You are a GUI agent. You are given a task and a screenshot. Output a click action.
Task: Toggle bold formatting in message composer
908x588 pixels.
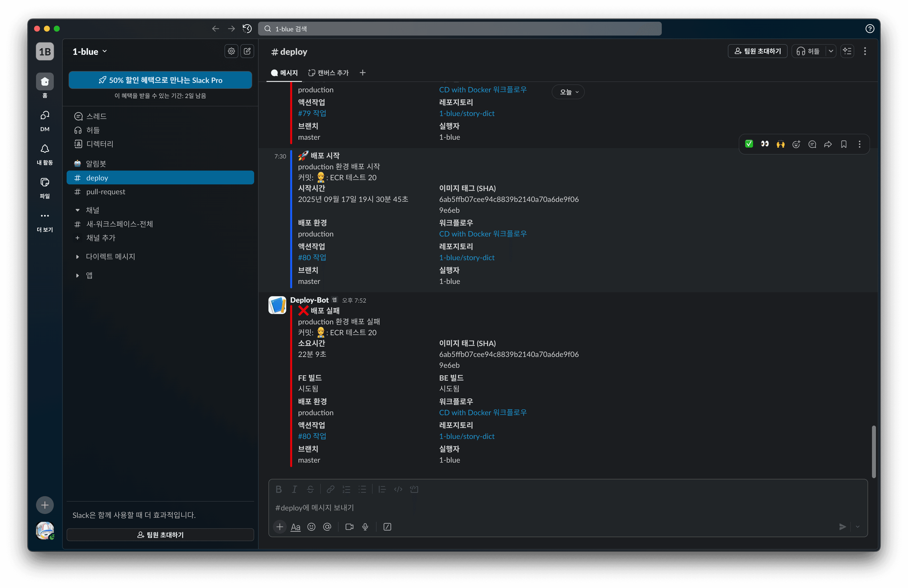pyautogui.click(x=279, y=489)
